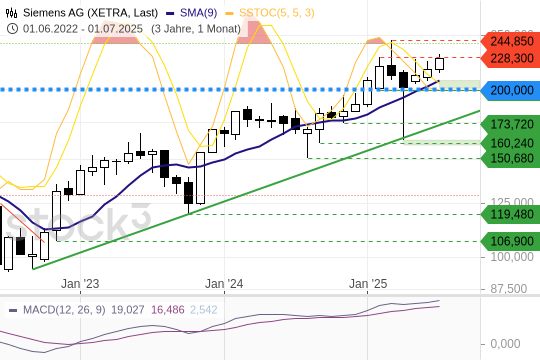Screen dimensions: 540x360
Task: Click the candlestick chart type icon
Action: 11,13
